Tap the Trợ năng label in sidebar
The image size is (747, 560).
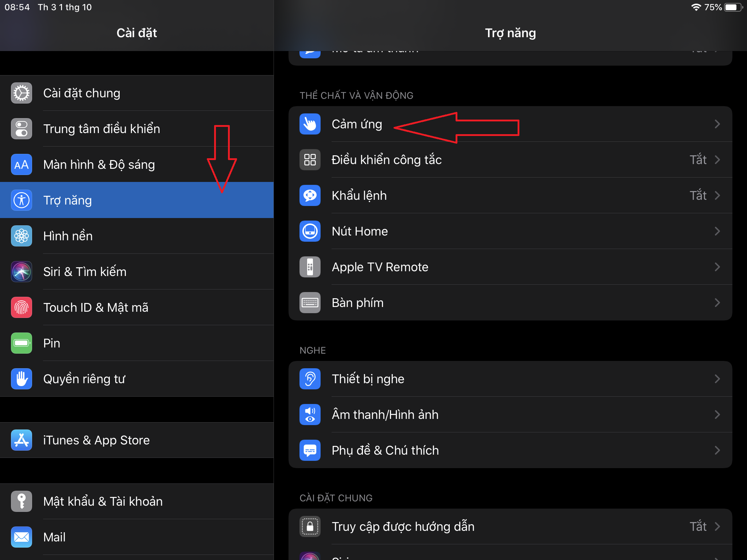pyautogui.click(x=67, y=201)
